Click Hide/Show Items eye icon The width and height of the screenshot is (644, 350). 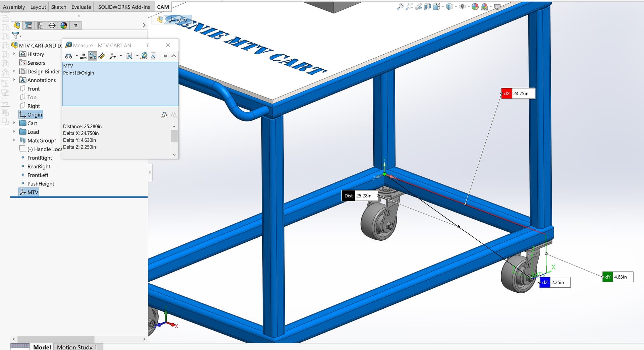tap(462, 7)
